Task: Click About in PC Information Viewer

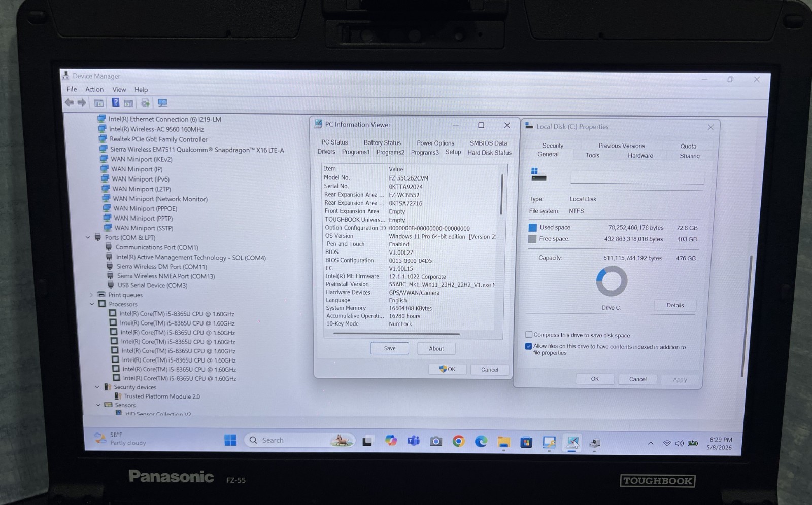Action: pyautogui.click(x=436, y=349)
